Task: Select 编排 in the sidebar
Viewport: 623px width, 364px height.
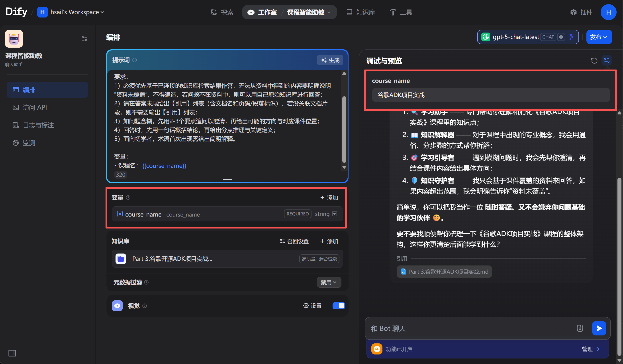Action: point(47,90)
